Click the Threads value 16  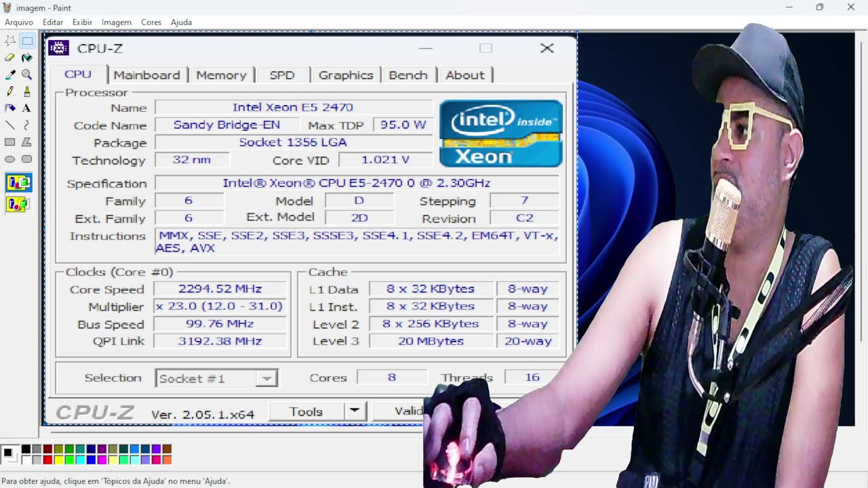[532, 378]
